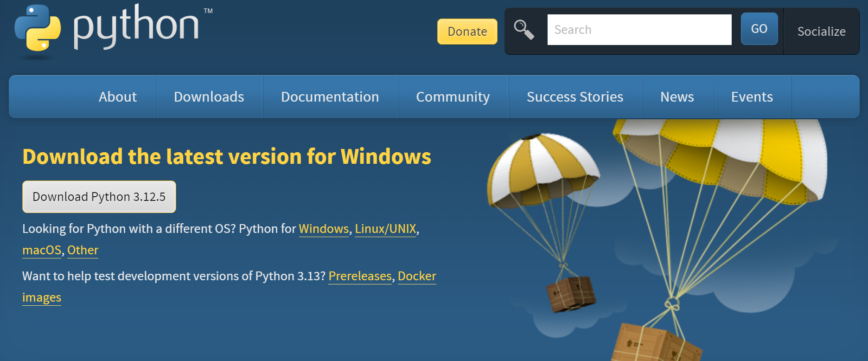This screenshot has width=868, height=361.
Task: Click the heading "Download the latest version for Windows"
Action: [227, 156]
